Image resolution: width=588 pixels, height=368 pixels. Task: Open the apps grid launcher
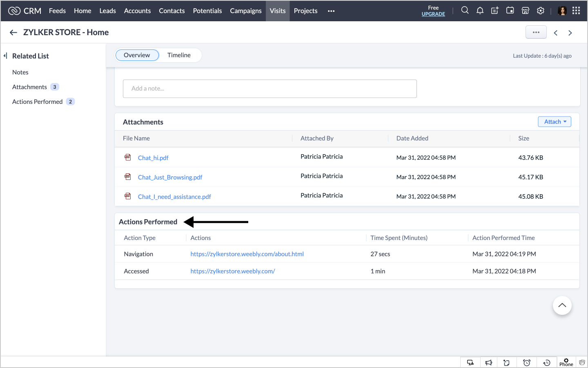(576, 11)
